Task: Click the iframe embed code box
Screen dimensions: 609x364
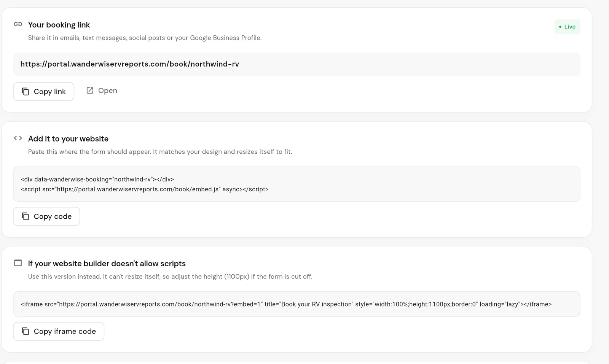Action: (x=297, y=304)
